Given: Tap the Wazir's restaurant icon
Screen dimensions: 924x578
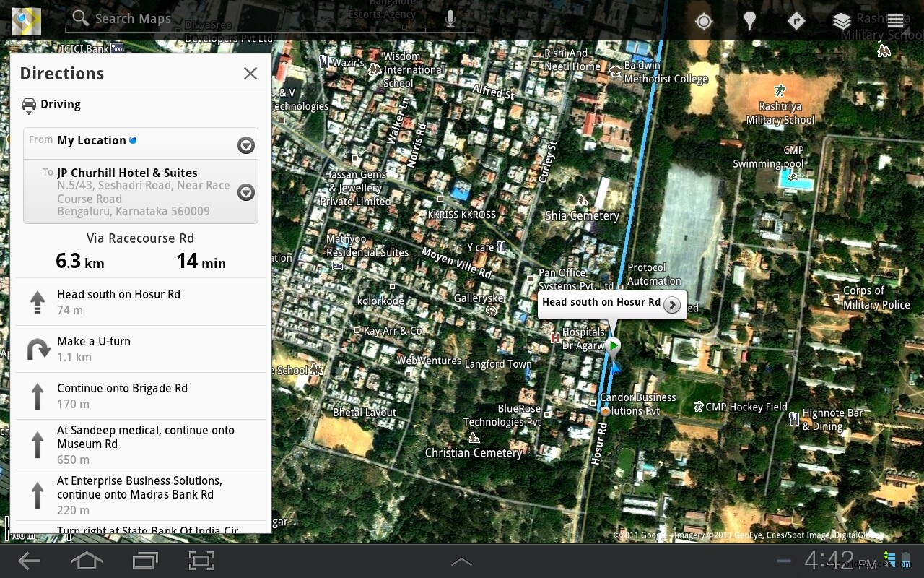Looking at the screenshot, I should pos(324,62).
